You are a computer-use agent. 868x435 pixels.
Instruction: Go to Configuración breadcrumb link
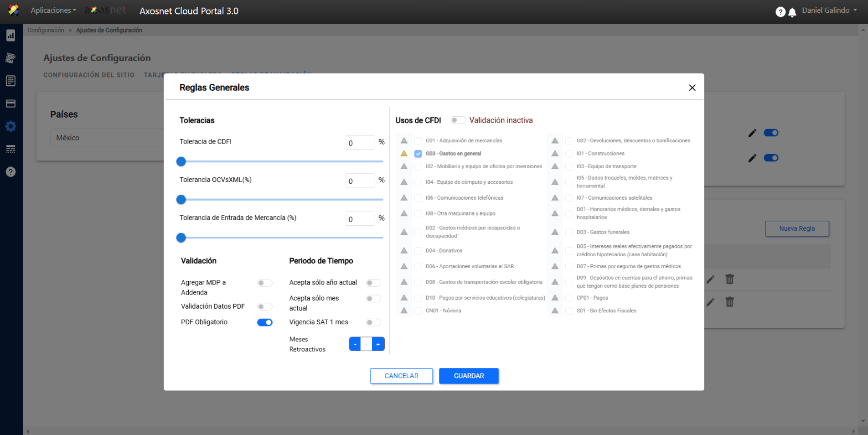pyautogui.click(x=46, y=30)
